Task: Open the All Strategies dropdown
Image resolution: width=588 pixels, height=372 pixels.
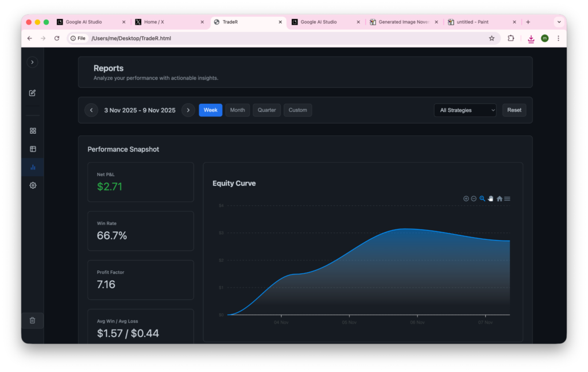Action: [x=465, y=110]
